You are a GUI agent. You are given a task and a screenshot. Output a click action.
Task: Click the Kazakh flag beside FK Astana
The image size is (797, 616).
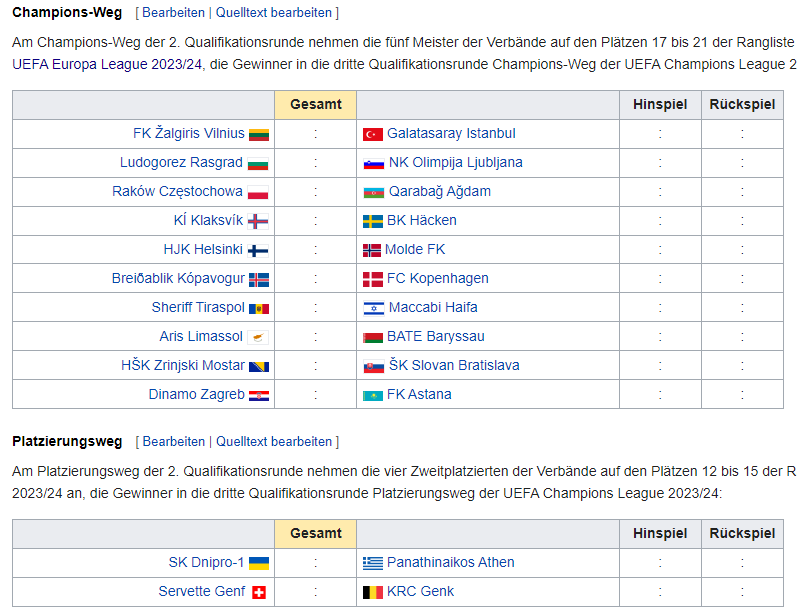click(373, 395)
